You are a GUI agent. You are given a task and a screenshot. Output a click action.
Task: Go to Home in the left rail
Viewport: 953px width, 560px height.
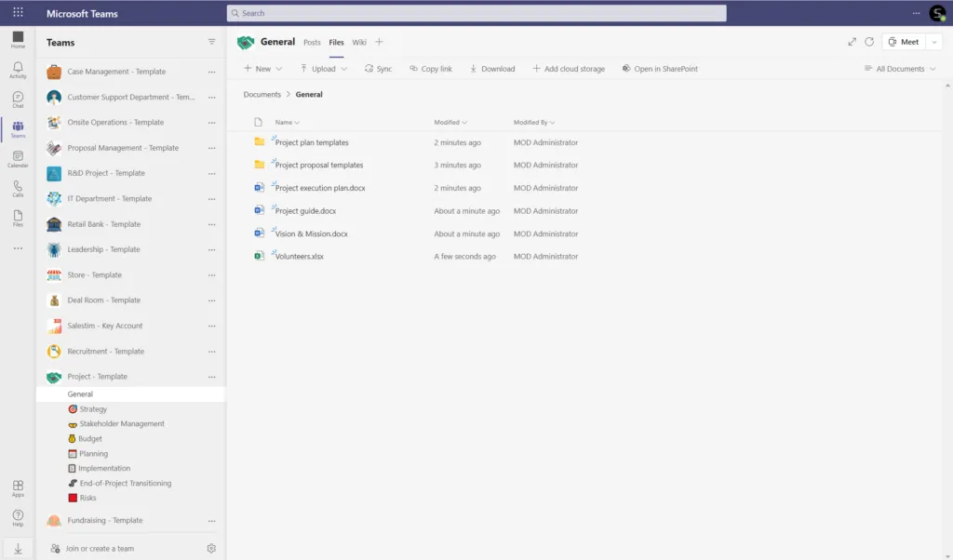(x=19, y=40)
